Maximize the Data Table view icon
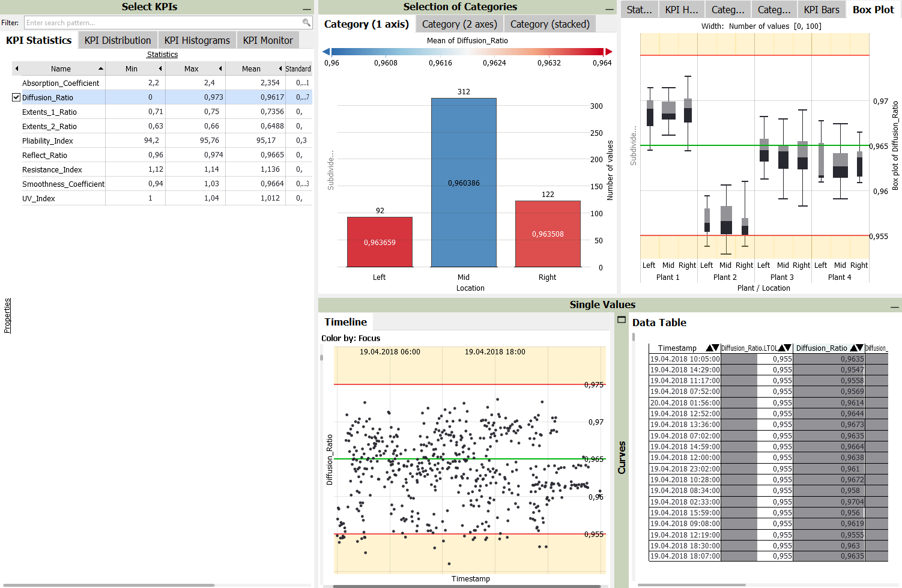This screenshot has height=588, width=902. click(x=622, y=320)
